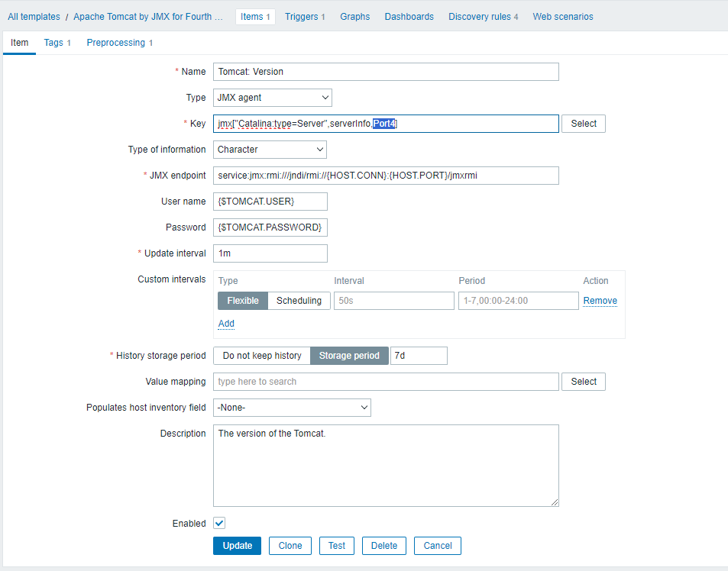Remove the custom interval row
Viewport: 728px width, 571px height.
click(600, 301)
